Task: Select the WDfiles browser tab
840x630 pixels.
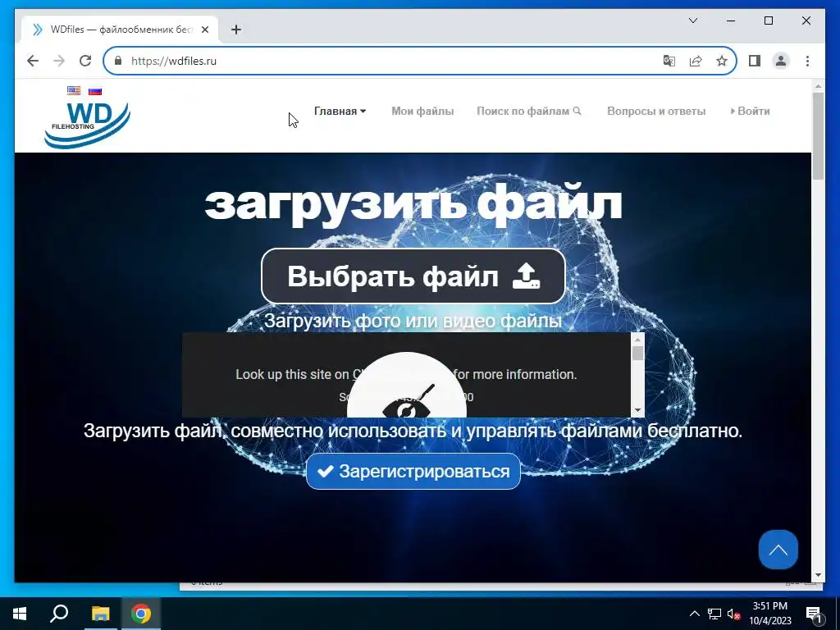Action: [120, 30]
